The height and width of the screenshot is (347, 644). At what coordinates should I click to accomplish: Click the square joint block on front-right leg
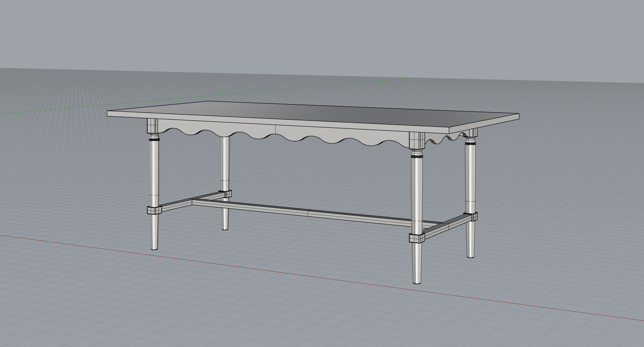(417, 238)
